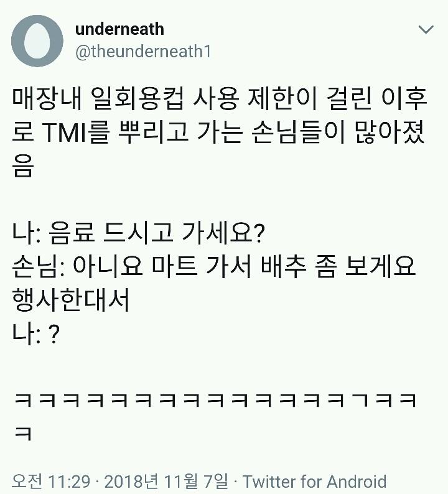Tap the line 나: 음료 드시고 가세요?

[x=138, y=233]
